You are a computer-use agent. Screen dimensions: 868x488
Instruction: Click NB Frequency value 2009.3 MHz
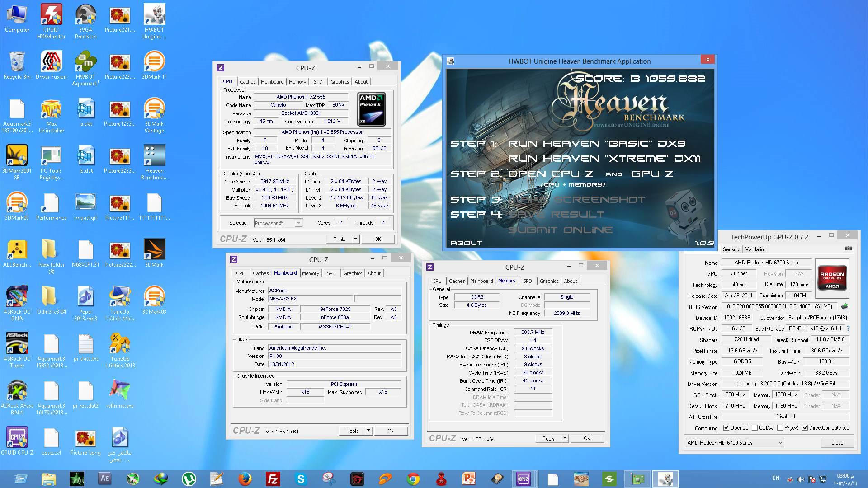click(x=566, y=313)
